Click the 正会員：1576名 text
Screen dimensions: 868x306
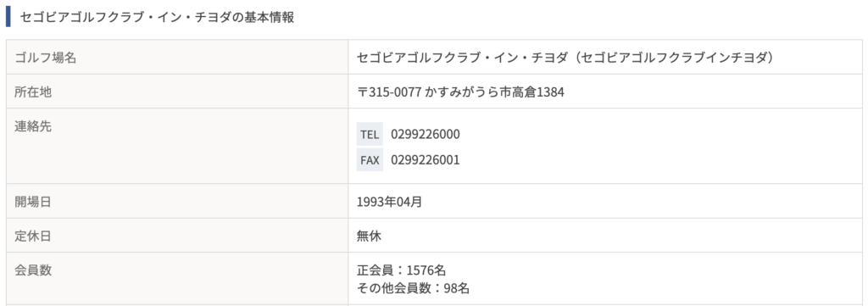[401, 270]
